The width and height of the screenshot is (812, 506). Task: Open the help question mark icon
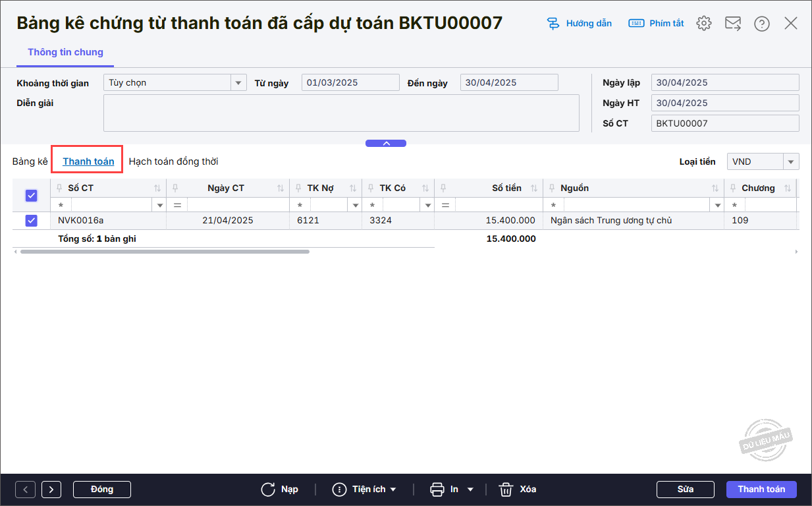click(x=762, y=23)
